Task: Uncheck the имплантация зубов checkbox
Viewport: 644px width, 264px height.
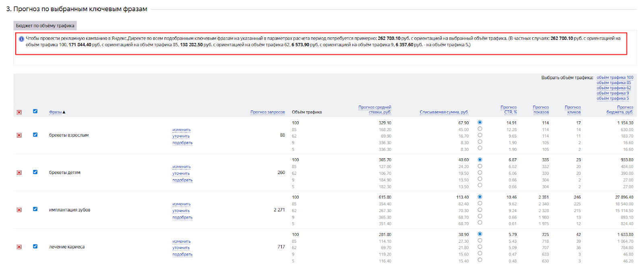Action: click(x=35, y=209)
